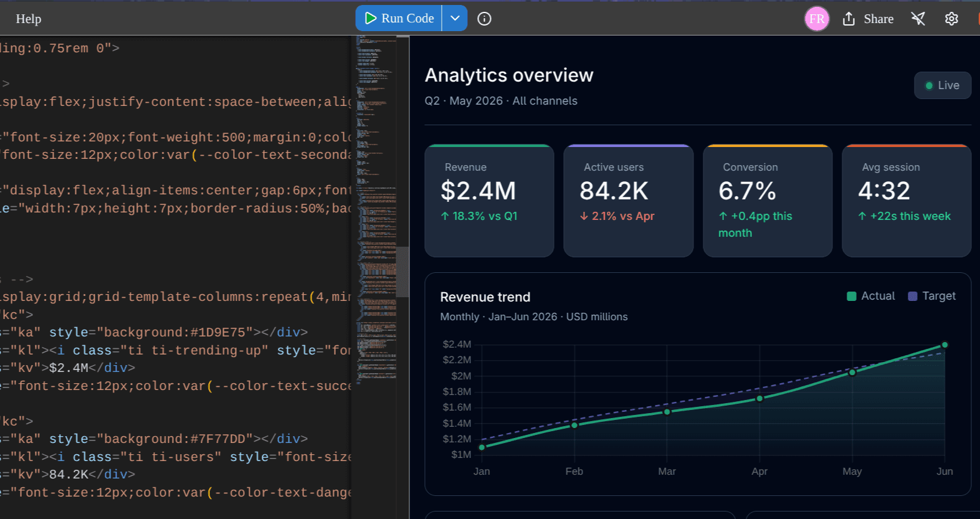980x519 pixels.
Task: Click the Share button label
Action: (x=878, y=19)
